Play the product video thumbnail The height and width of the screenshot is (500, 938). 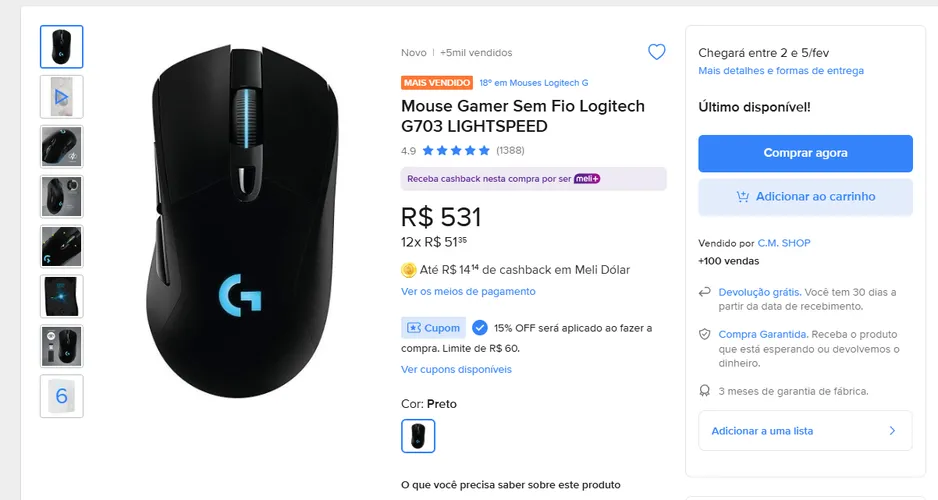coord(62,97)
